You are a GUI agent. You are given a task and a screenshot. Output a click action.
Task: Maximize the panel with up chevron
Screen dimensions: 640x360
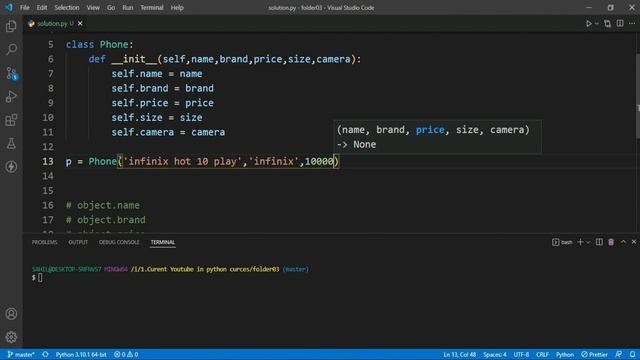coord(623,242)
